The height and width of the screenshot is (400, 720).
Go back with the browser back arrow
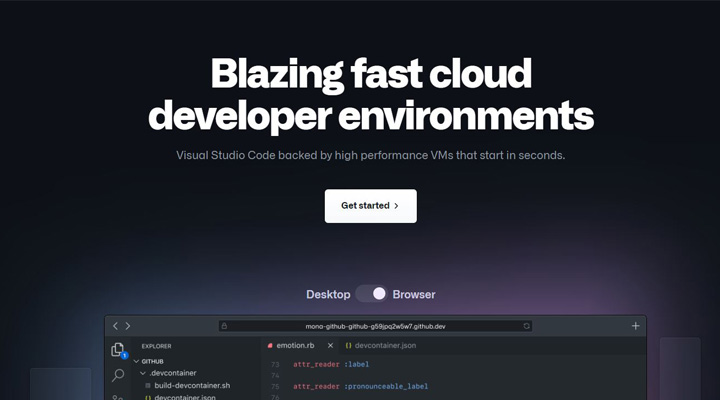[115, 326]
